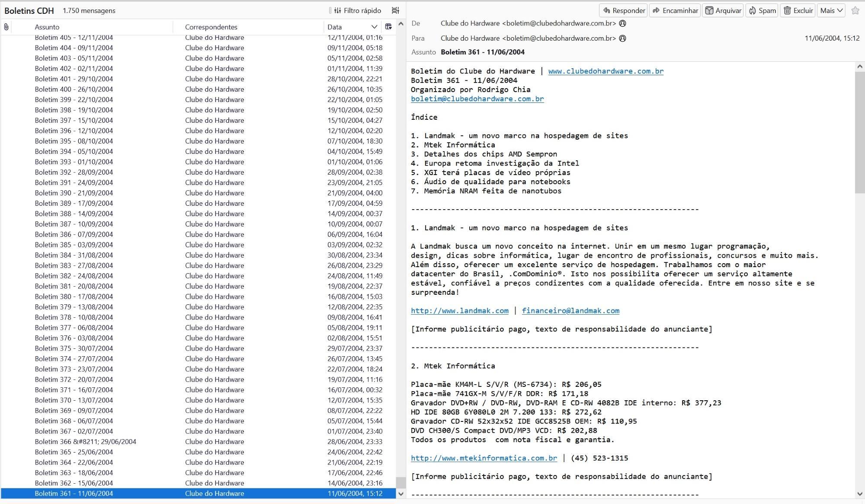This screenshot has width=865, height=504.
Task: Select message Boletim 384 - 31/08/2004
Action: [198, 255]
